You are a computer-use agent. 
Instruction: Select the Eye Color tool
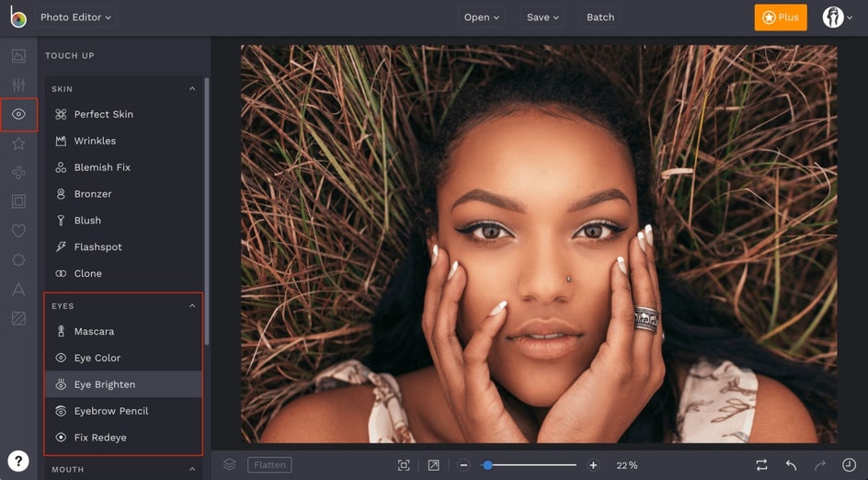pos(123,358)
